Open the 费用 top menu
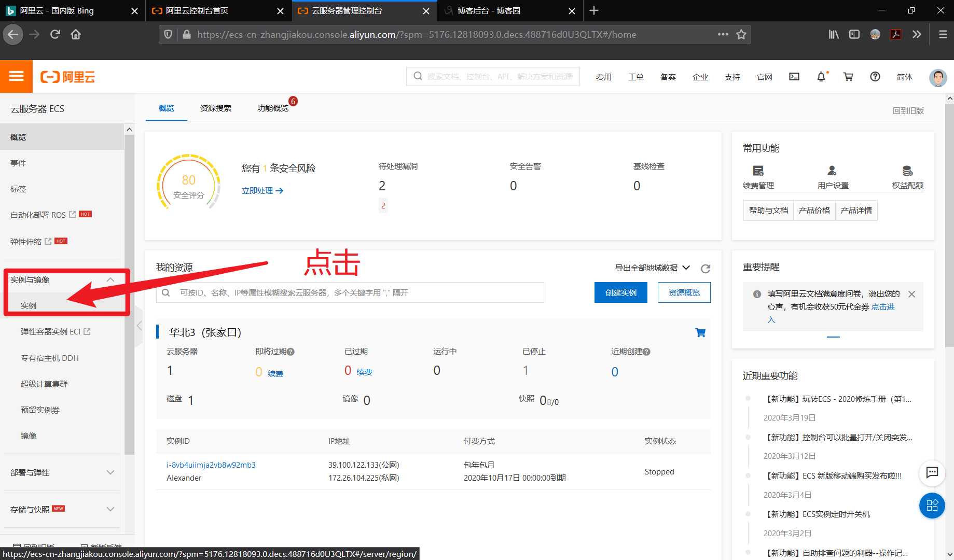Image resolution: width=954 pixels, height=560 pixels. [x=604, y=77]
